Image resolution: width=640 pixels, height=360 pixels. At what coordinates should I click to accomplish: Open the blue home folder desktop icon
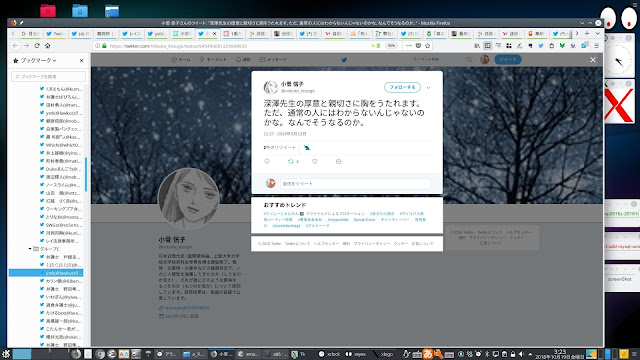click(80, 11)
